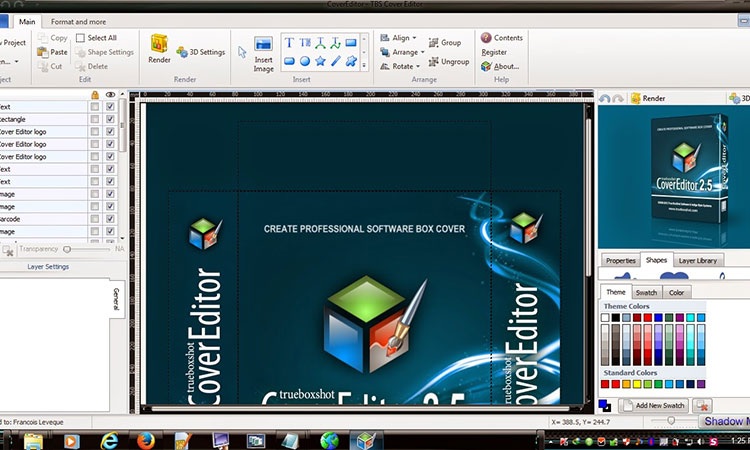Lock the Barcode layer checkbox
This screenshot has height=450, width=750.
94,218
